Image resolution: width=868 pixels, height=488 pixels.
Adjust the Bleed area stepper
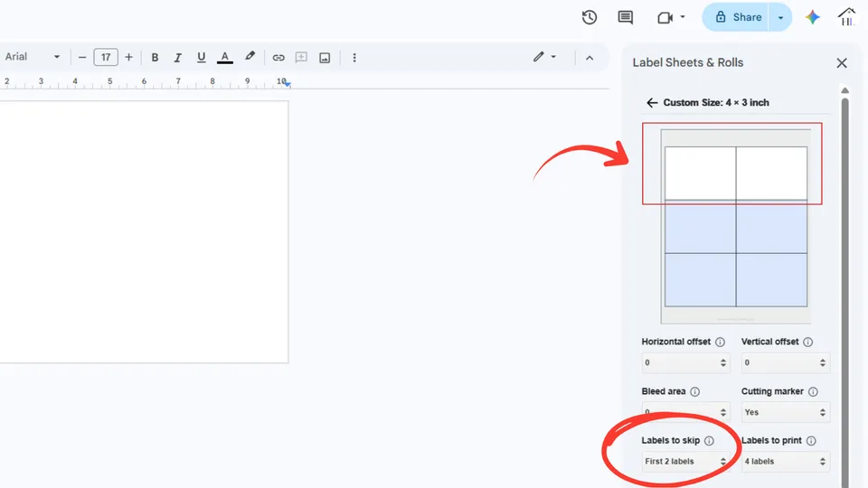click(723, 412)
